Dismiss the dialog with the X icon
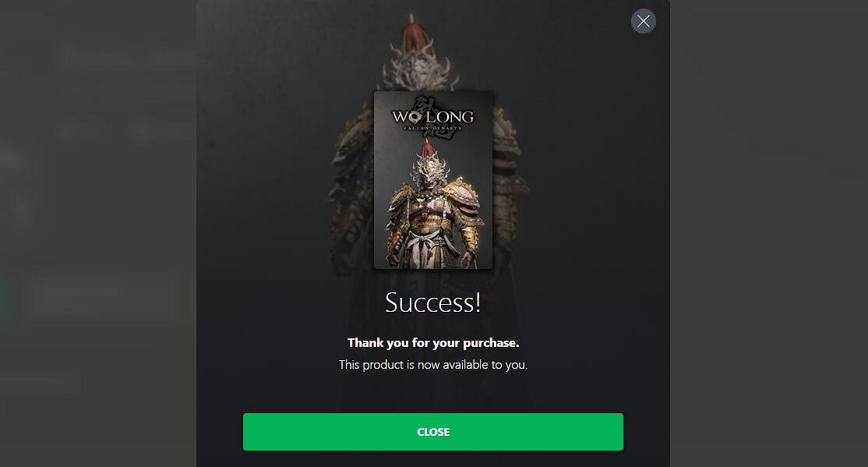 [x=644, y=21]
